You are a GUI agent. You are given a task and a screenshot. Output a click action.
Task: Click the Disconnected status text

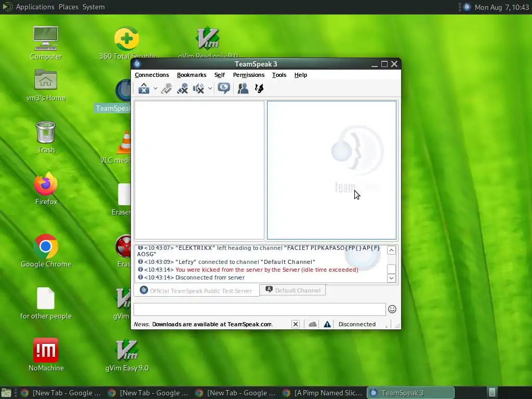(357, 324)
